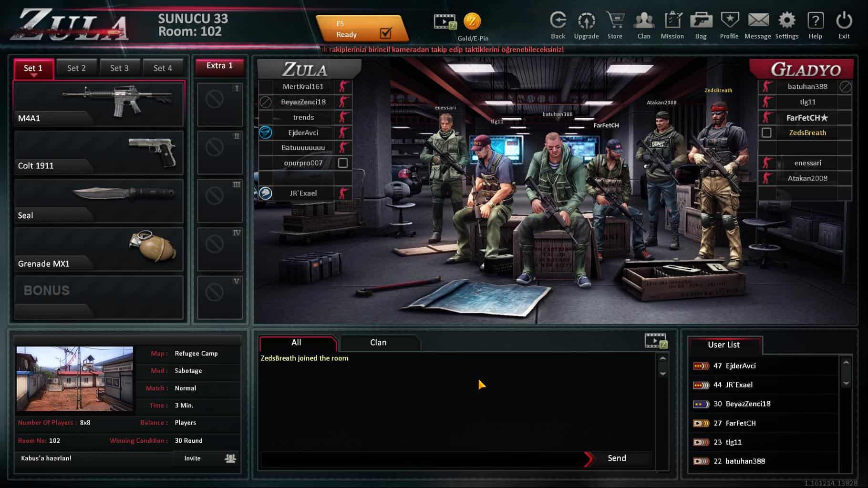Click red soldier icon next to tlg11
868x488 pixels.
[767, 102]
